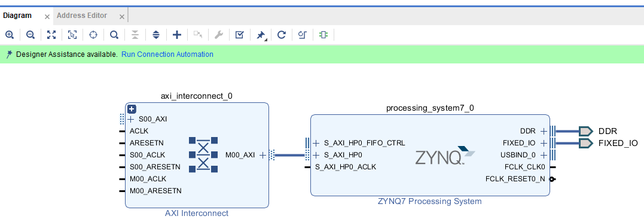Expand the M00_AXI interface pin
Image resolution: width=644 pixels, height=219 pixels.
tap(263, 155)
